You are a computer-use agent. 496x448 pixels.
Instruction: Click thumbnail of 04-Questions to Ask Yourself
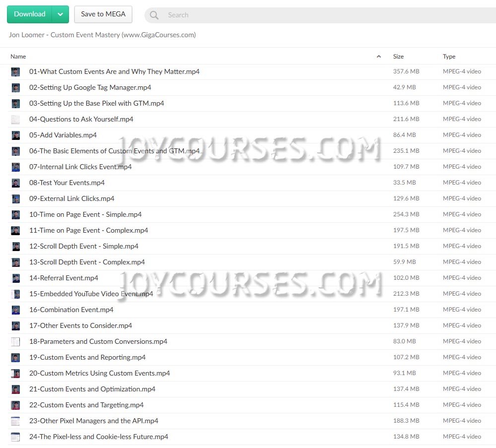click(15, 119)
